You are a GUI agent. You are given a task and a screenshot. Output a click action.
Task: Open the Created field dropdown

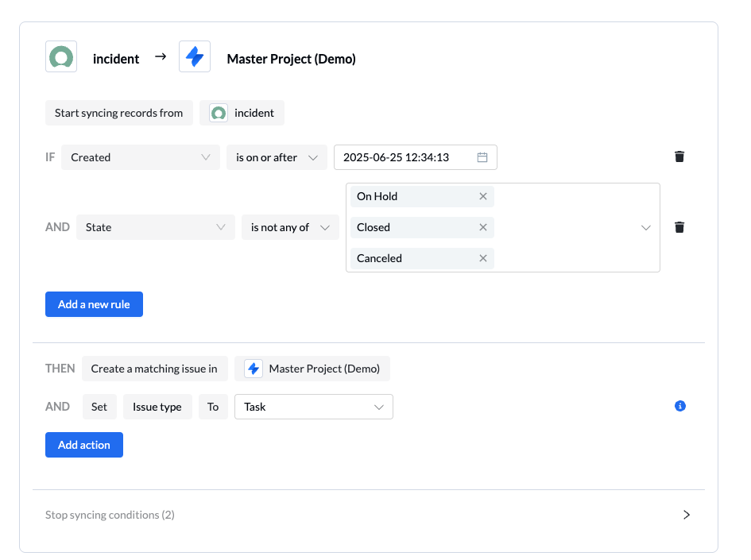pyautogui.click(x=140, y=157)
